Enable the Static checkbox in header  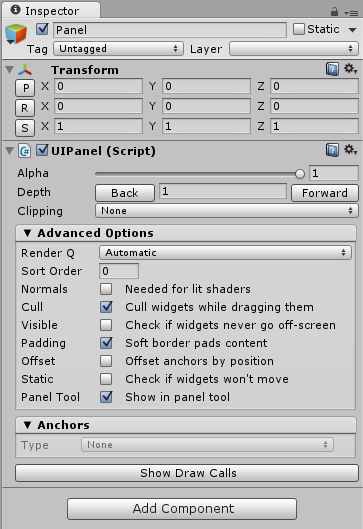tap(299, 29)
